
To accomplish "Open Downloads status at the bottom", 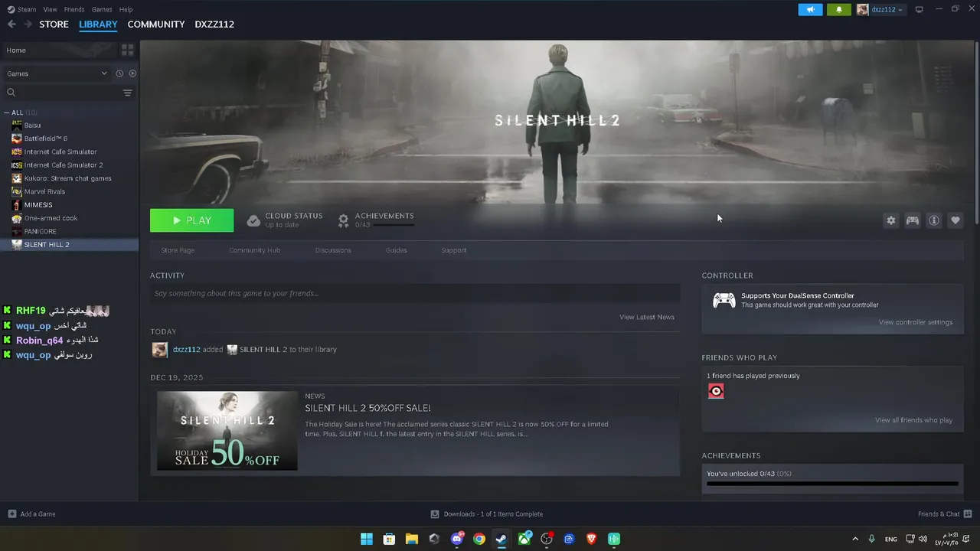I will pyautogui.click(x=487, y=514).
